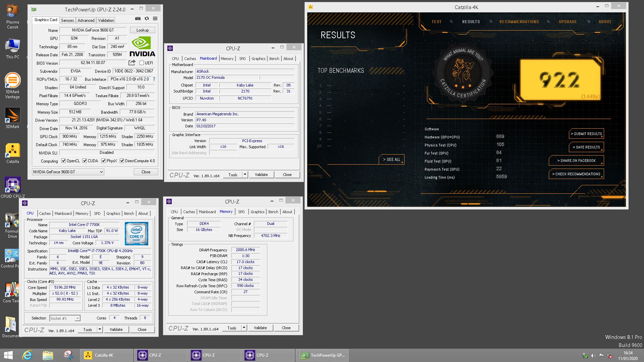Switch to the Advanced tab in GPU-Z

(86, 20)
